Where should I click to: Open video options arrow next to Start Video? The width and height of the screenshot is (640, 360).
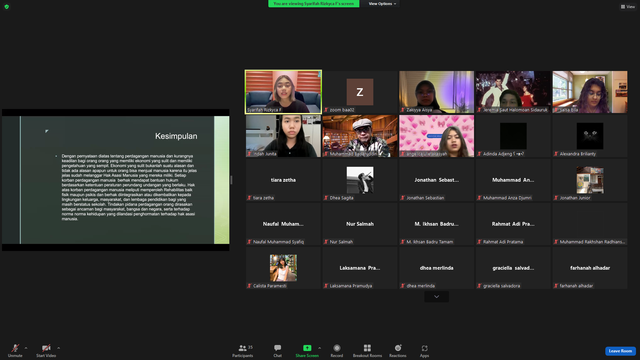point(58,348)
